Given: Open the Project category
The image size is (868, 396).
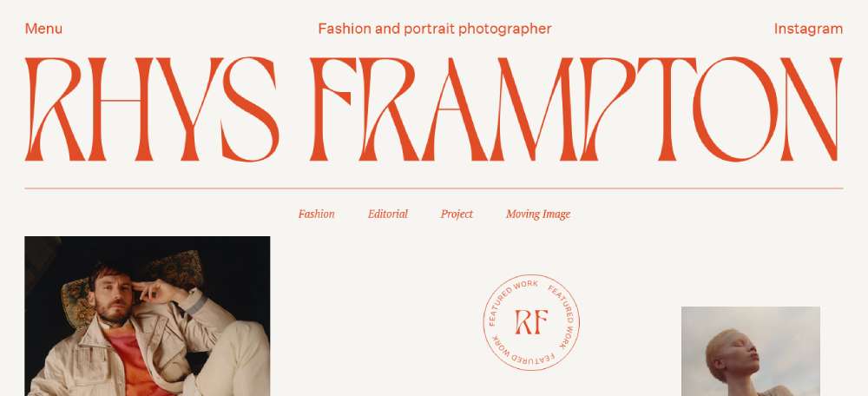Looking at the screenshot, I should (x=457, y=214).
